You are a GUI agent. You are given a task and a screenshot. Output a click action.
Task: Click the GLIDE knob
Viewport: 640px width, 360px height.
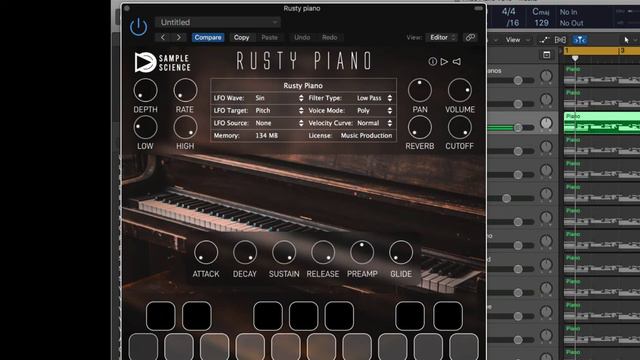pyautogui.click(x=401, y=252)
